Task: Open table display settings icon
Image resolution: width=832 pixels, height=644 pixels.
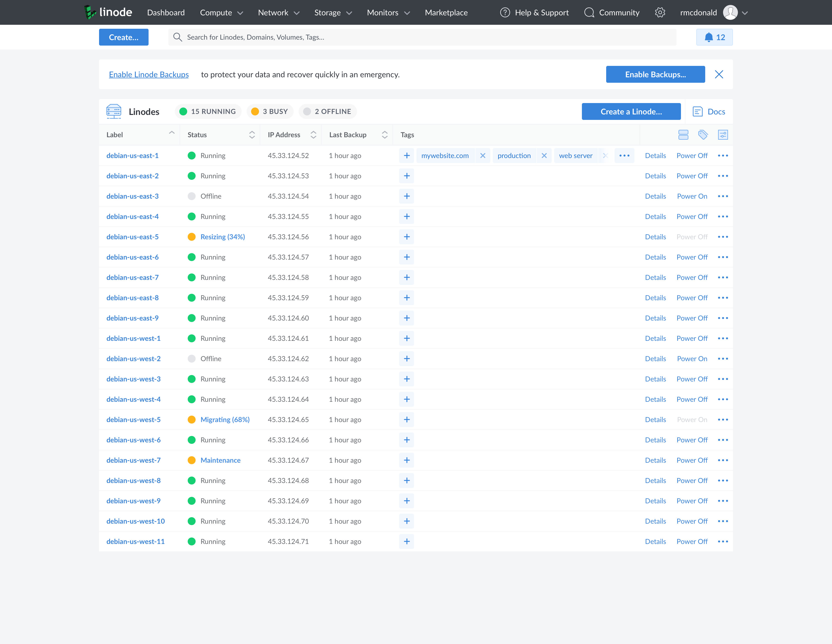Action: point(723,135)
